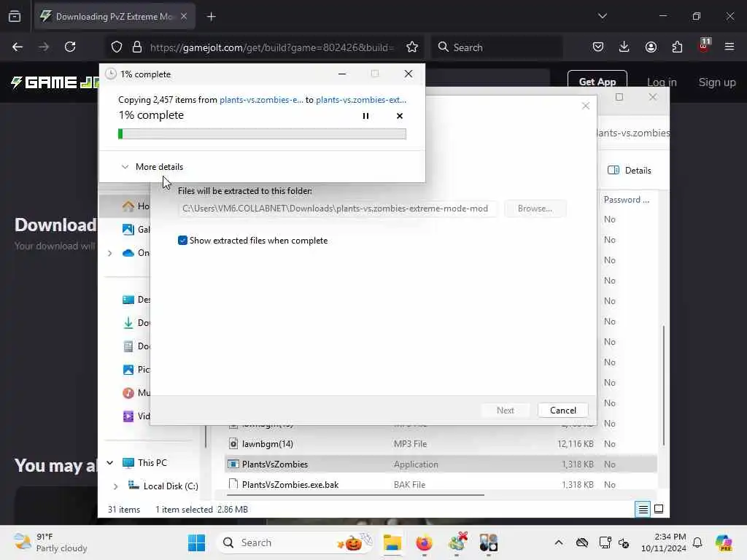
Task: Click the File Explorer vertical scrollbar
Action: coord(663,386)
